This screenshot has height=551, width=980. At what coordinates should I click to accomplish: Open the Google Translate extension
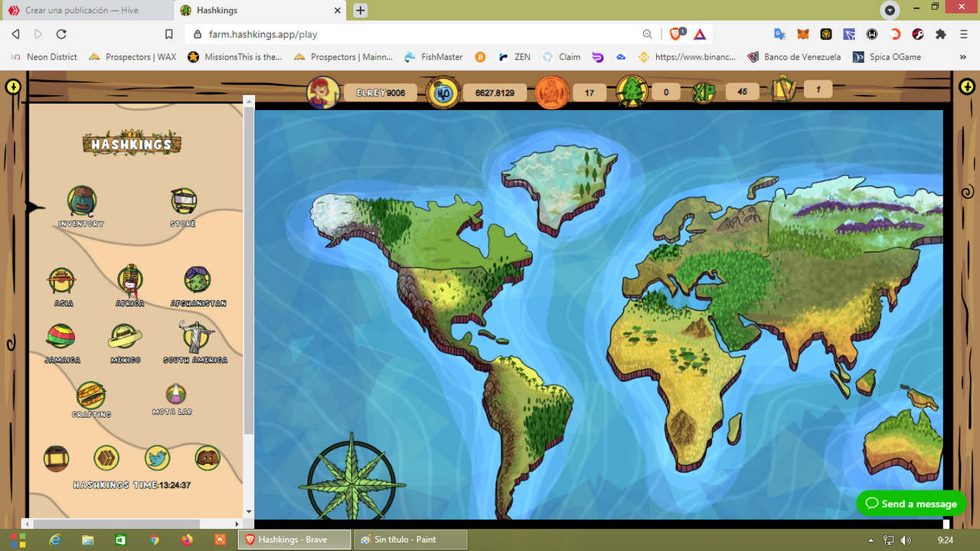pyautogui.click(x=780, y=34)
